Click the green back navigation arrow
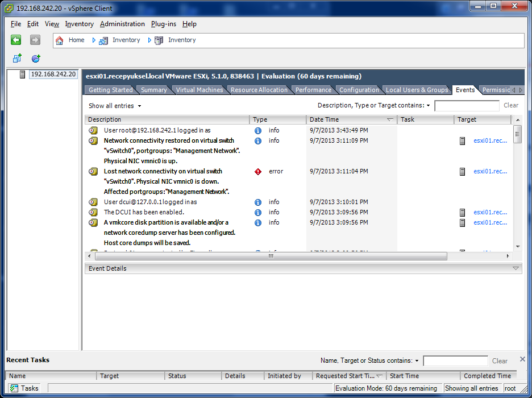532x398 pixels. click(x=16, y=40)
